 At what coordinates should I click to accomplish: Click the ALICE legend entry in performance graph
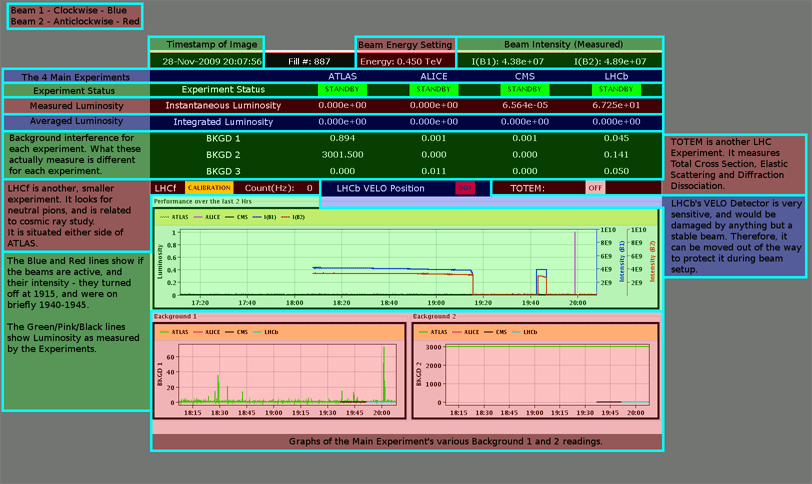(207, 217)
